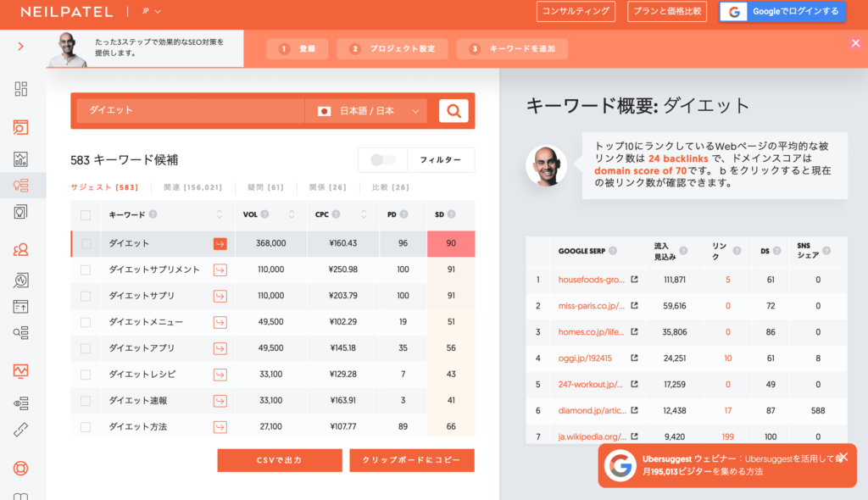Click the コンサルティング button

pyautogui.click(x=576, y=11)
